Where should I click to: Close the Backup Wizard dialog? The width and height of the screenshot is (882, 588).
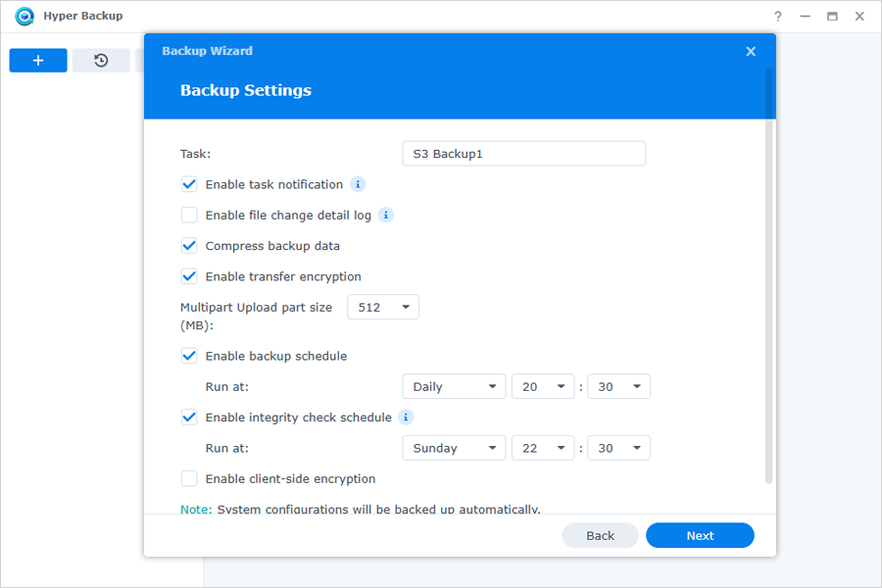(751, 51)
